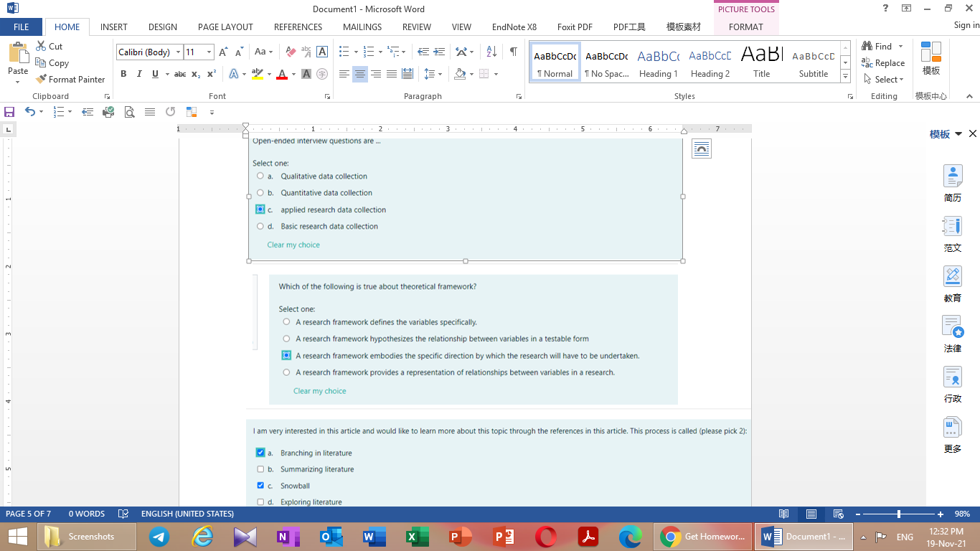The width and height of the screenshot is (980, 551).
Task: Open the font size dropdown
Action: (x=208, y=52)
